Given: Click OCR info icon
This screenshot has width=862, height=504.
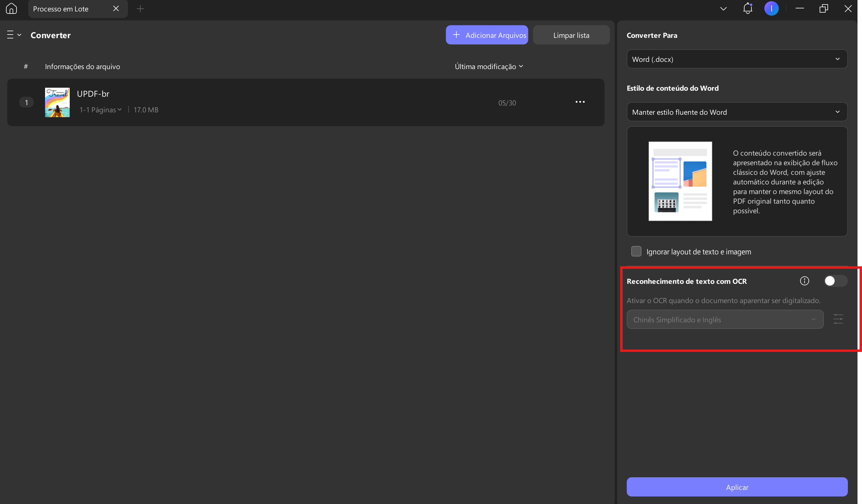Looking at the screenshot, I should tap(804, 281).
